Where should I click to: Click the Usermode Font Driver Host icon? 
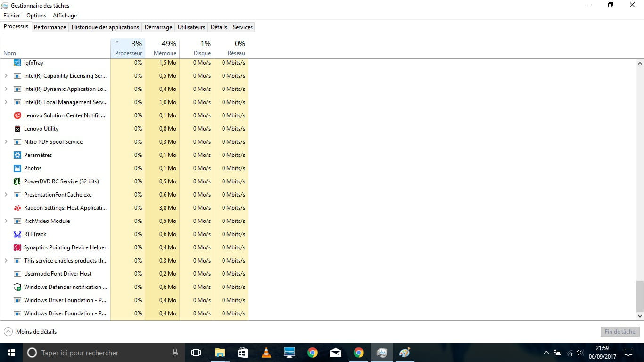point(17,274)
